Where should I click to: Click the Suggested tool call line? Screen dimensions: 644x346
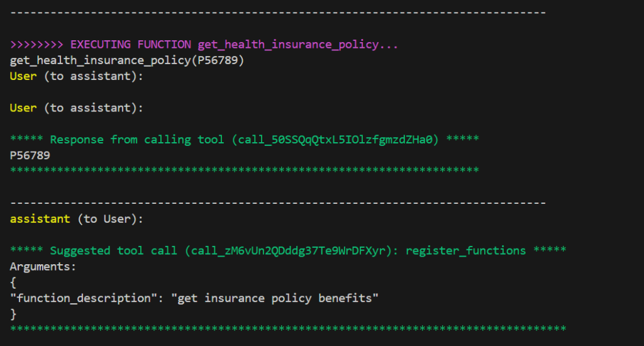point(288,250)
